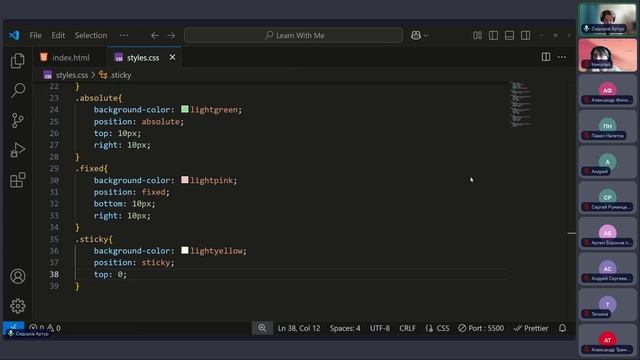Image resolution: width=640 pixels, height=360 pixels.
Task: Open the Selection menu
Action: click(x=91, y=36)
